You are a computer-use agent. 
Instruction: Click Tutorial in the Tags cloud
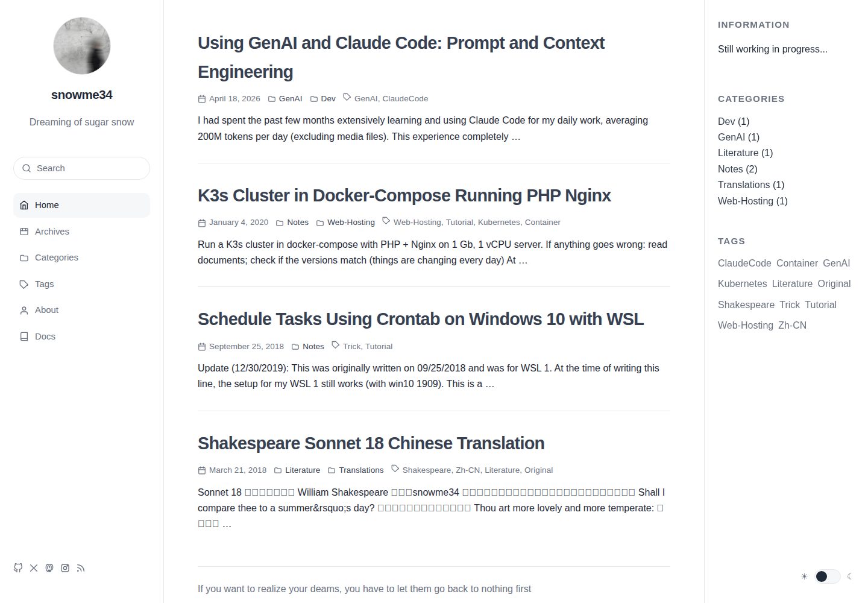[820, 305]
